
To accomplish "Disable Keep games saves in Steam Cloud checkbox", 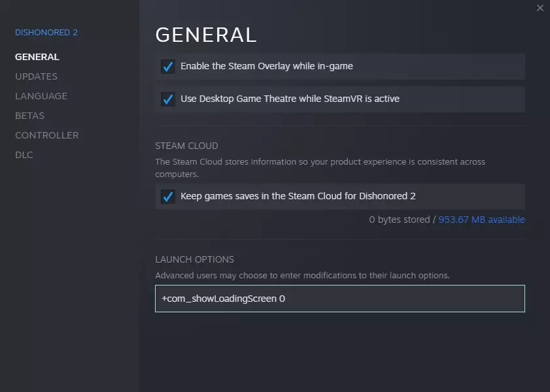I will tap(168, 197).
